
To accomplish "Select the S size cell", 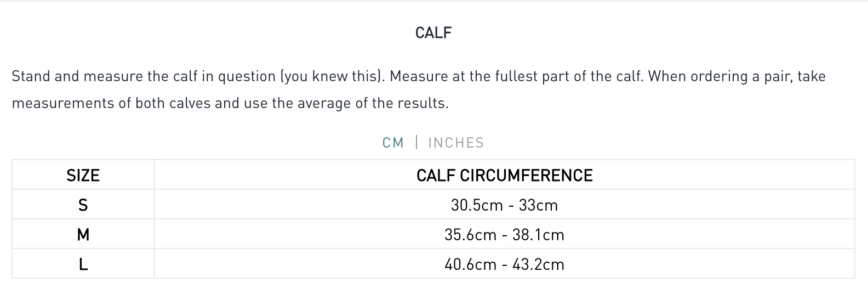I will point(83,205).
